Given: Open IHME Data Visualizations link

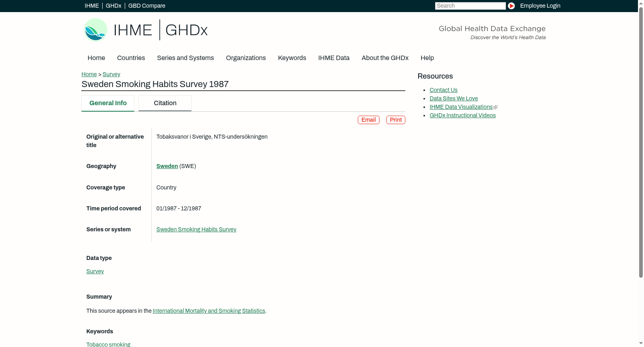Looking at the screenshot, I should [461, 107].
